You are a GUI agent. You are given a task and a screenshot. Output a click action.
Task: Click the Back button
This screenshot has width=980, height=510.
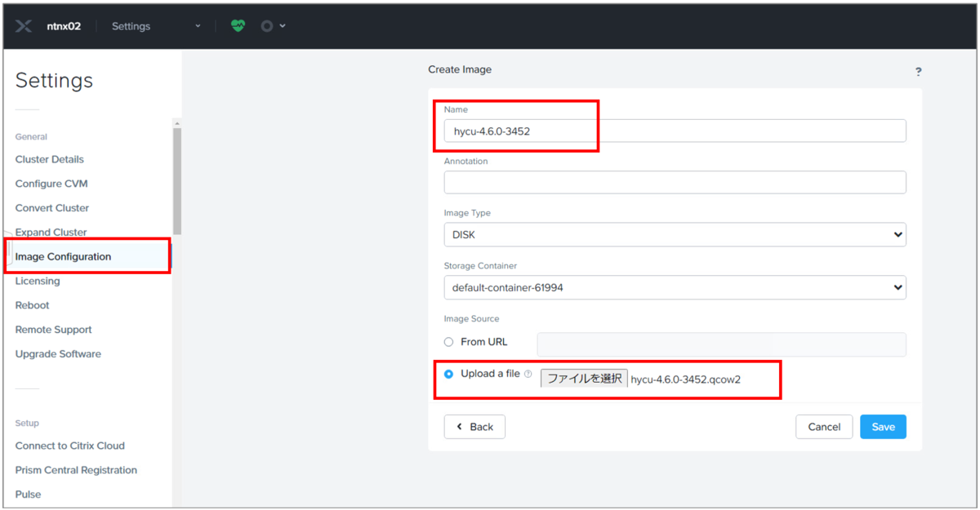[474, 427]
